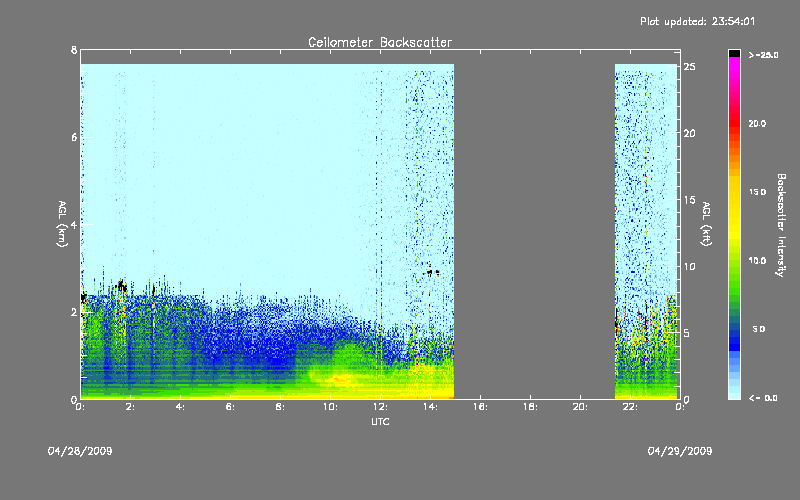Click the "8" tick on the km axis
Image resolution: width=800 pixels, height=500 pixels.
pos(74,50)
